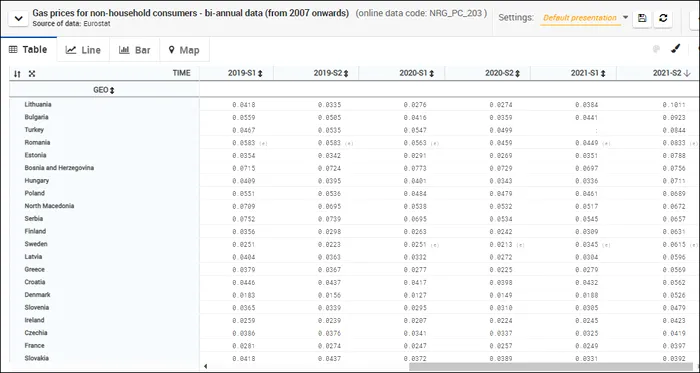This screenshot has height=373, width=700.
Task: Switch to the Table view tab
Action: click(x=28, y=50)
